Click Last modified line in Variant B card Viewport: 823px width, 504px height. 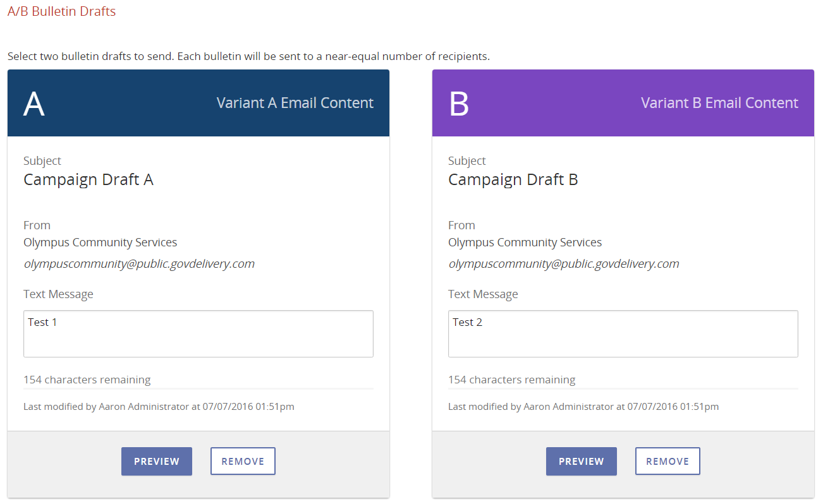tap(583, 407)
